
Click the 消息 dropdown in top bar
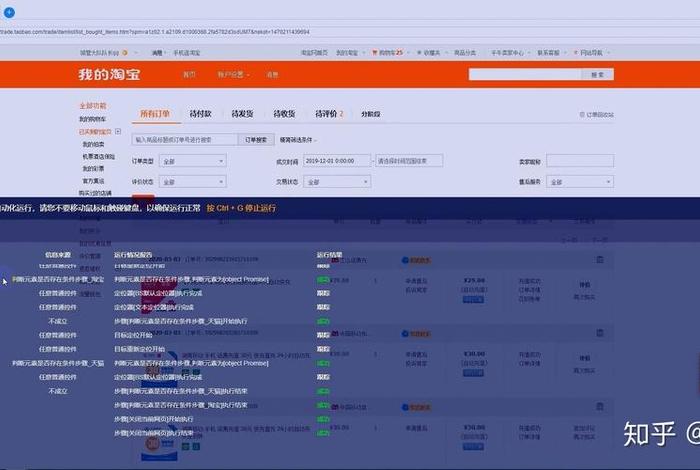pos(158,53)
